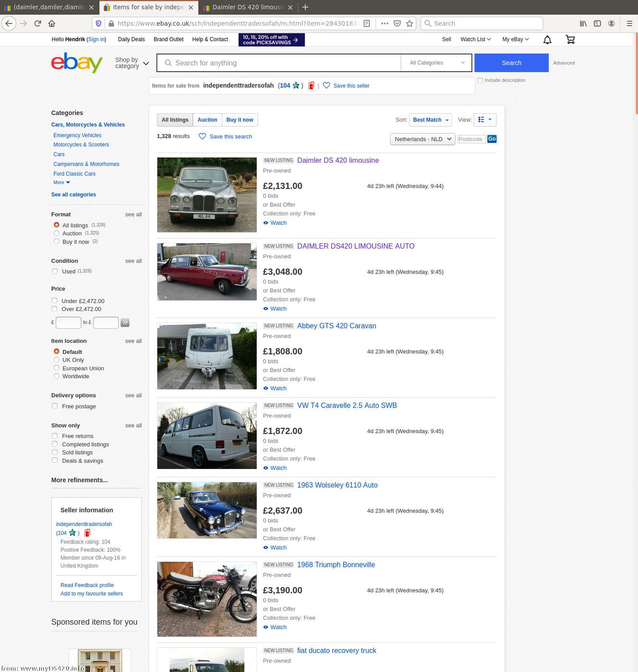Open a new browser tab with plus icon

pyautogui.click(x=305, y=7)
